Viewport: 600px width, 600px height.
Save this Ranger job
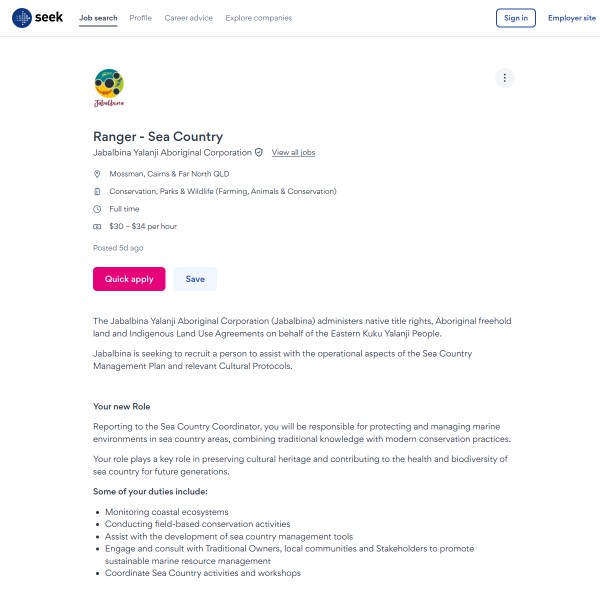195,279
